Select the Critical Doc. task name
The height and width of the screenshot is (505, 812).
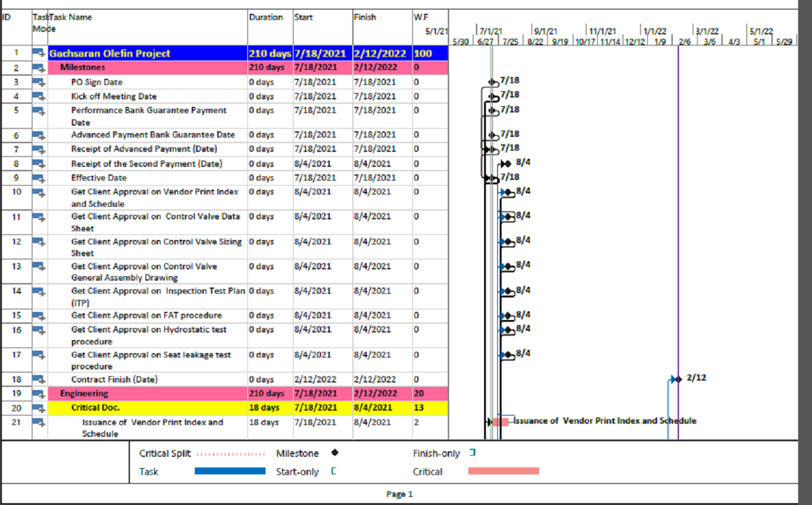point(95,407)
